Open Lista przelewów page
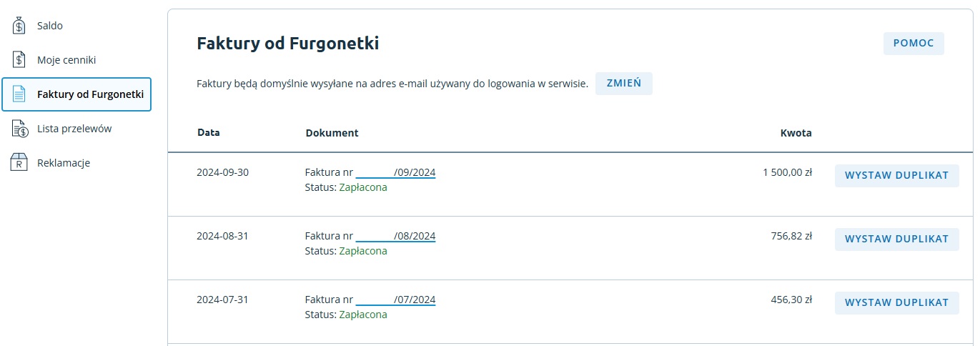The image size is (980, 346). point(74,129)
